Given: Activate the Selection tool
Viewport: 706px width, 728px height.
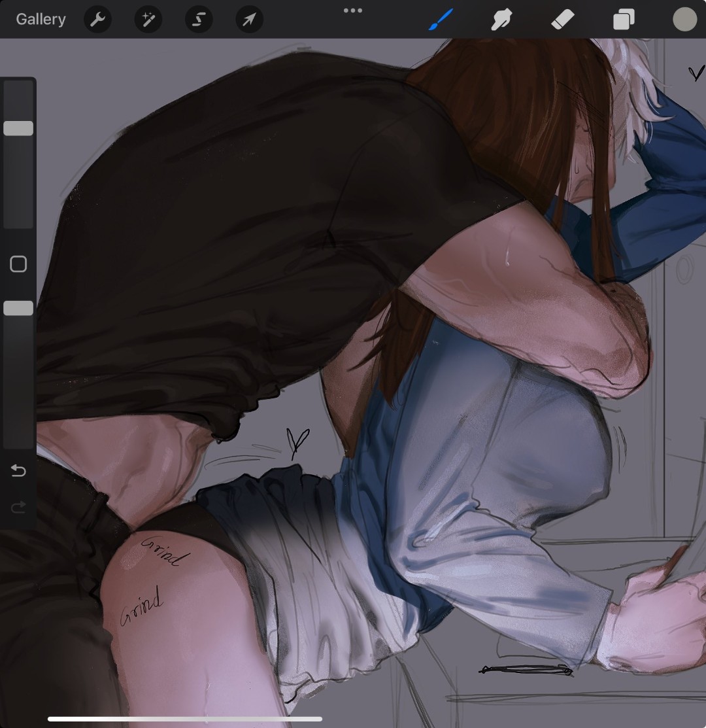Looking at the screenshot, I should point(198,20).
